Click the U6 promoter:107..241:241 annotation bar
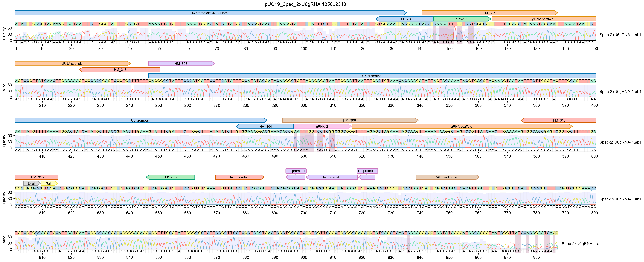This screenshot has width=644, height=262. [210, 13]
